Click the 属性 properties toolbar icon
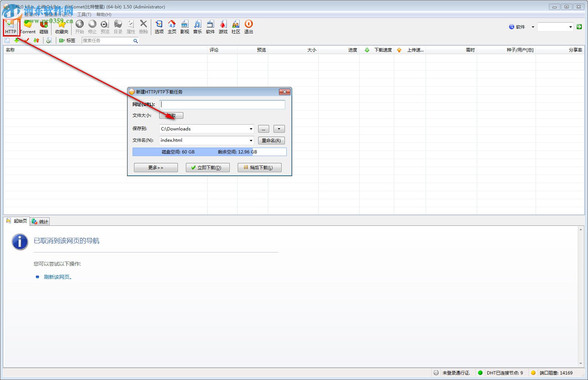 131,27
